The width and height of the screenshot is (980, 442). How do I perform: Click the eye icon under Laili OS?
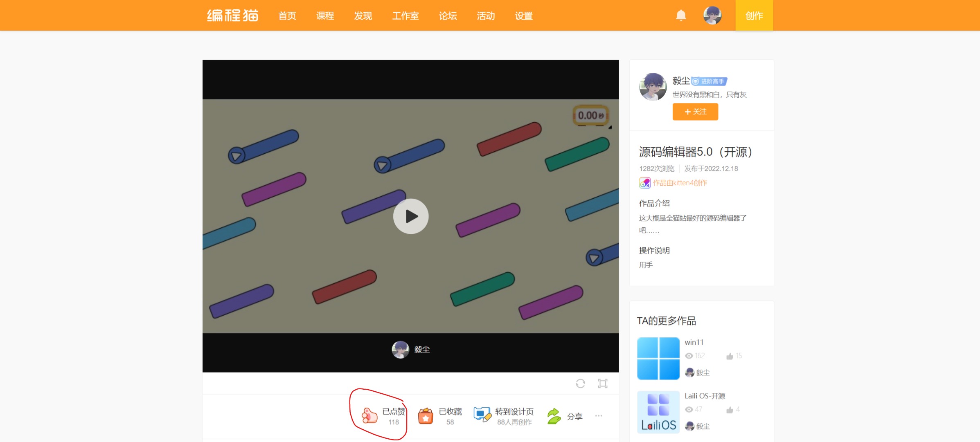tap(689, 409)
